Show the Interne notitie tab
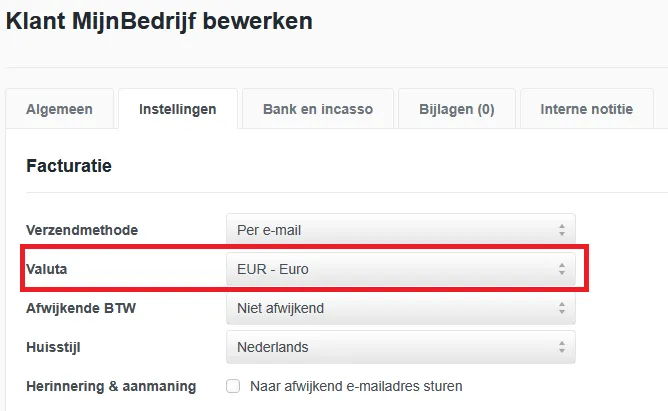 pyautogui.click(x=586, y=109)
